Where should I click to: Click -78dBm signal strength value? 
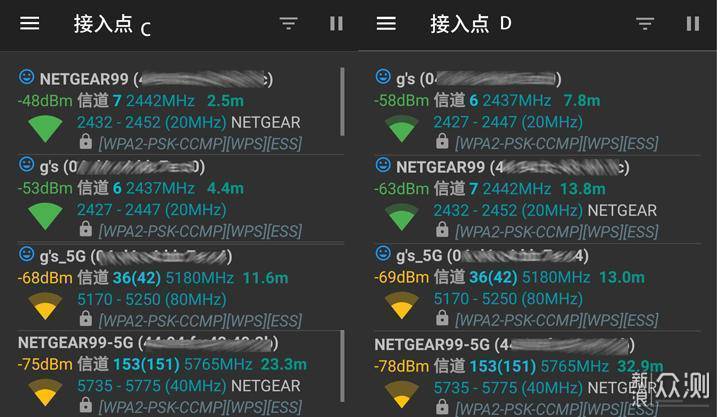[x=402, y=366]
